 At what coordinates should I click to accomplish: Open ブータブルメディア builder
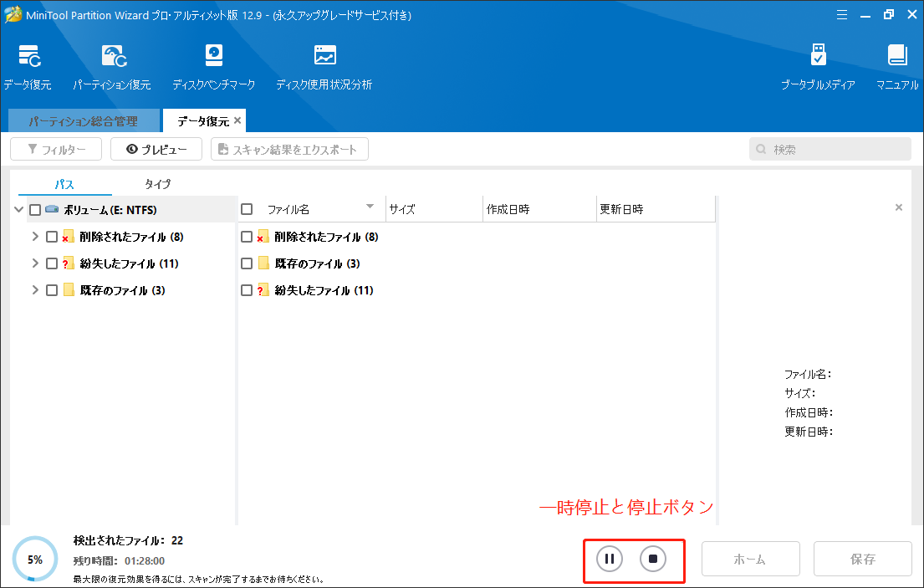[818, 67]
